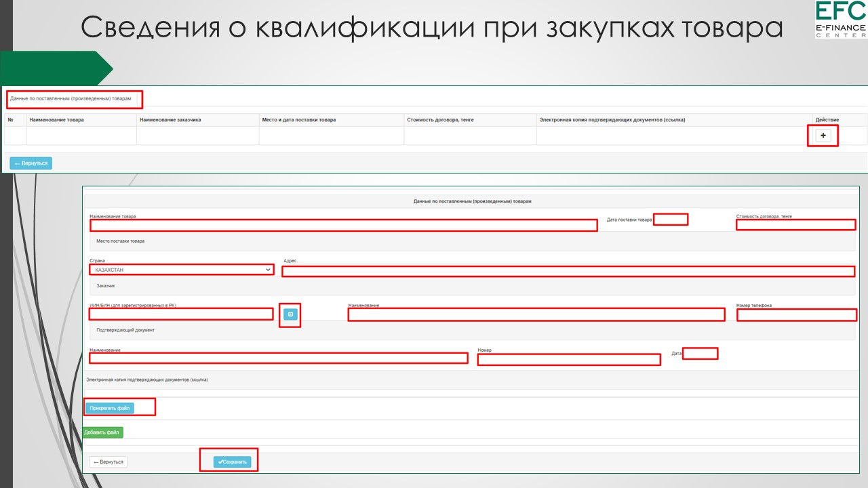Click the document Дата field
Screen dimensions: 868x488
tap(700, 353)
